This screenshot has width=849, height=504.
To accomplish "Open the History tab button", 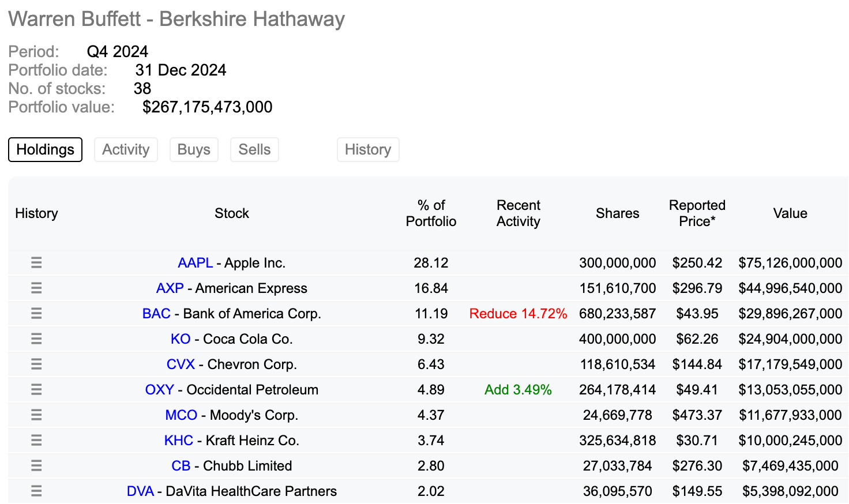I will click(x=368, y=149).
